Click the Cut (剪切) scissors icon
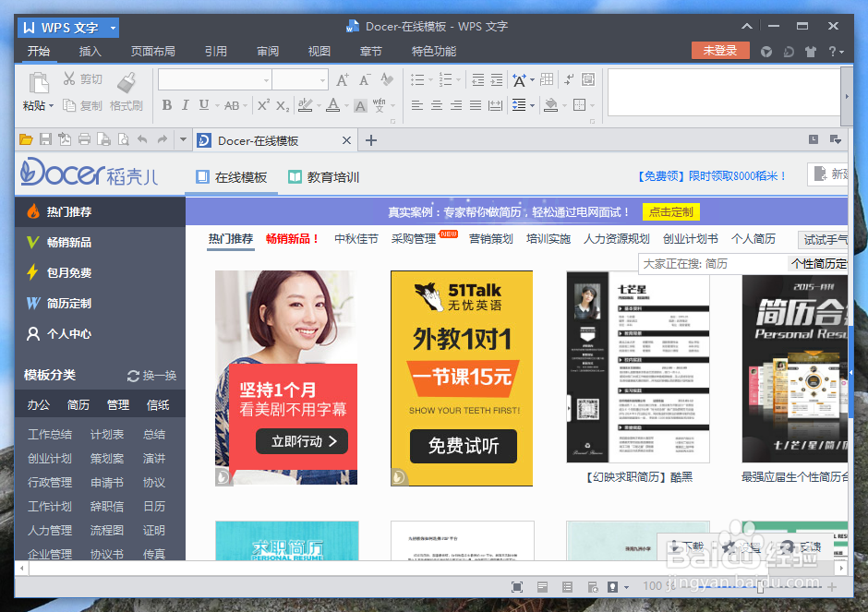This screenshot has width=868, height=612. 69,78
